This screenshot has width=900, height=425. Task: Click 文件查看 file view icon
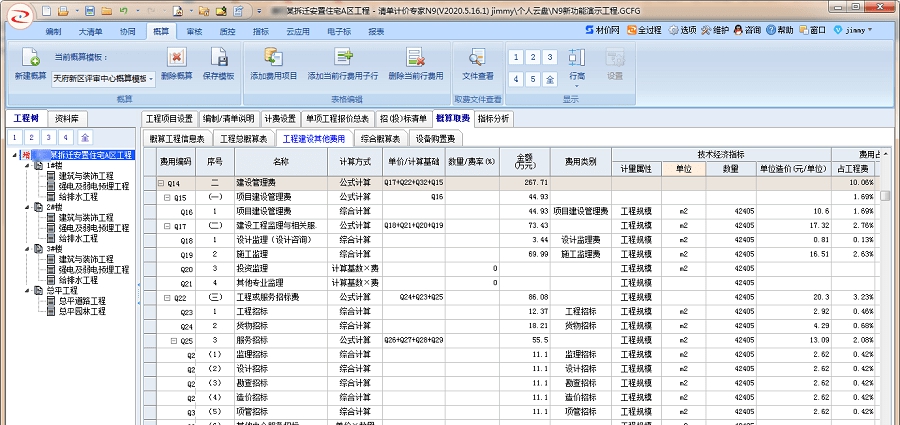[x=478, y=64]
